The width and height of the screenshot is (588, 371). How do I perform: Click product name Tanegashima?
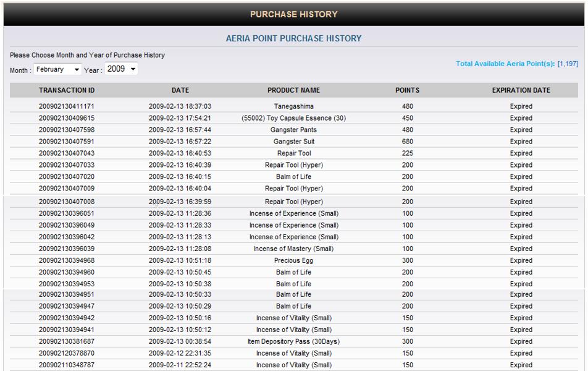click(293, 106)
